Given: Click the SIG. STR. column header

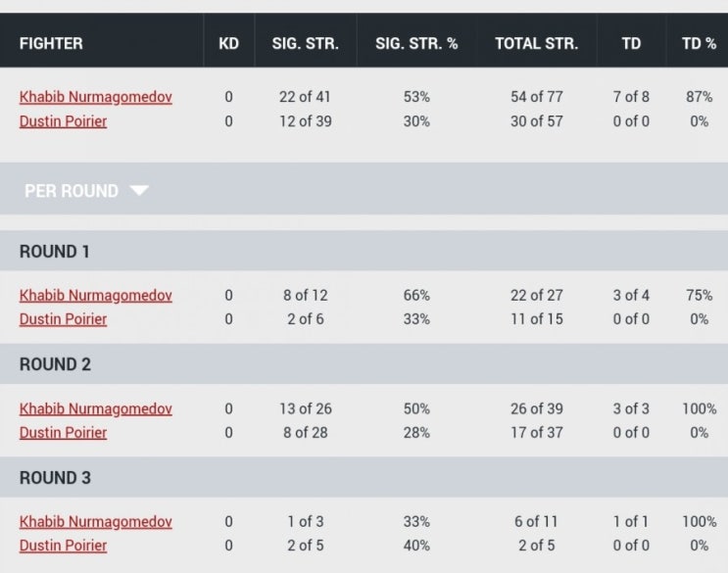Looking at the screenshot, I should (x=306, y=44).
